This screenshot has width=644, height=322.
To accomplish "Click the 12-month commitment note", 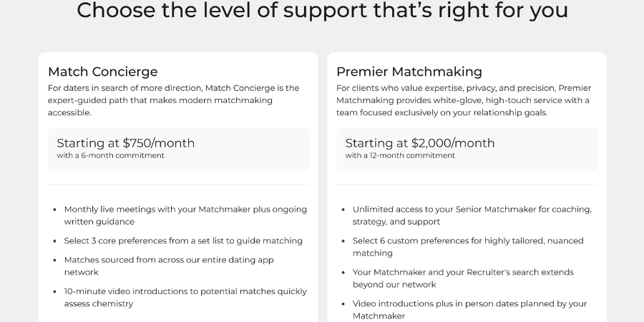I will [400, 155].
